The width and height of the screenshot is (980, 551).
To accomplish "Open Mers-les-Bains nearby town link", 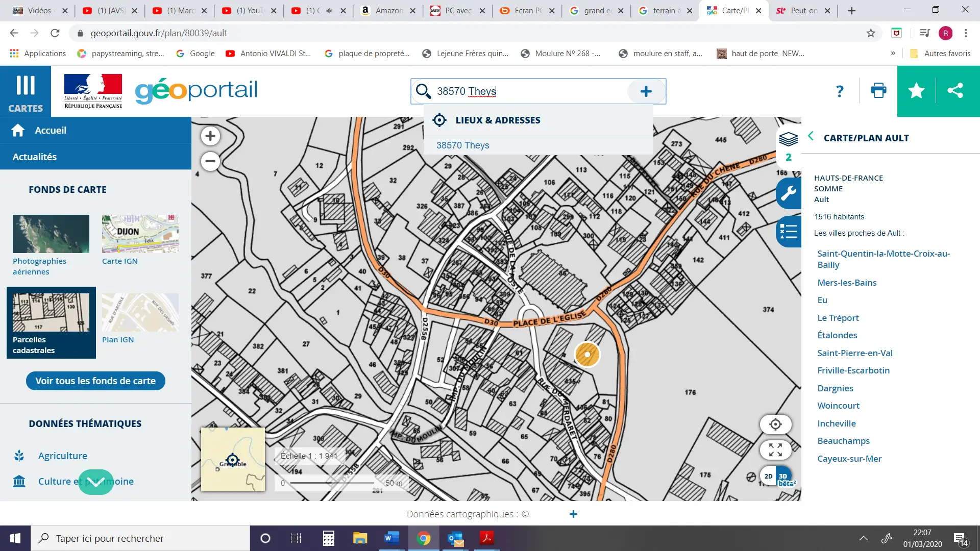I will coord(846,283).
